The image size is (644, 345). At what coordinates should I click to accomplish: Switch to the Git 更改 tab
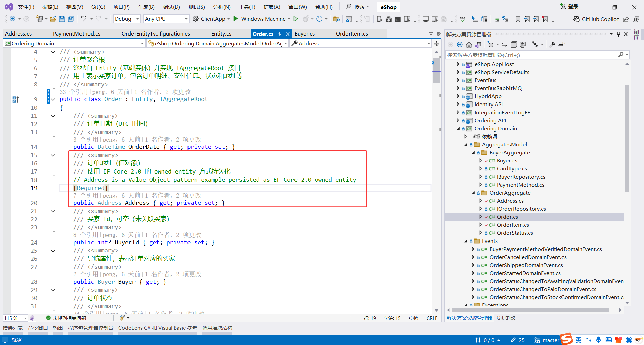coord(506,318)
